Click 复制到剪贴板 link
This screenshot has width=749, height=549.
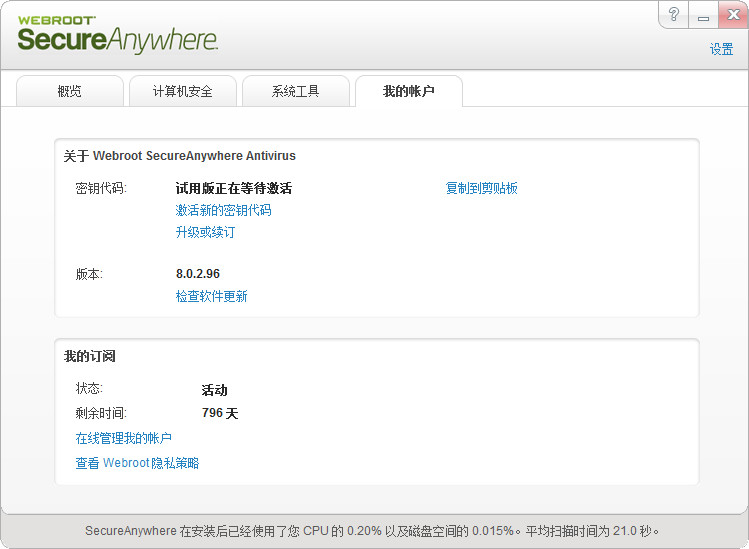tap(482, 188)
